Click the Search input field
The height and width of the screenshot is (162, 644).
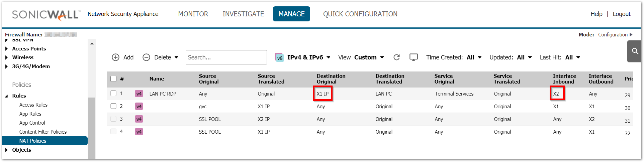tap(226, 57)
